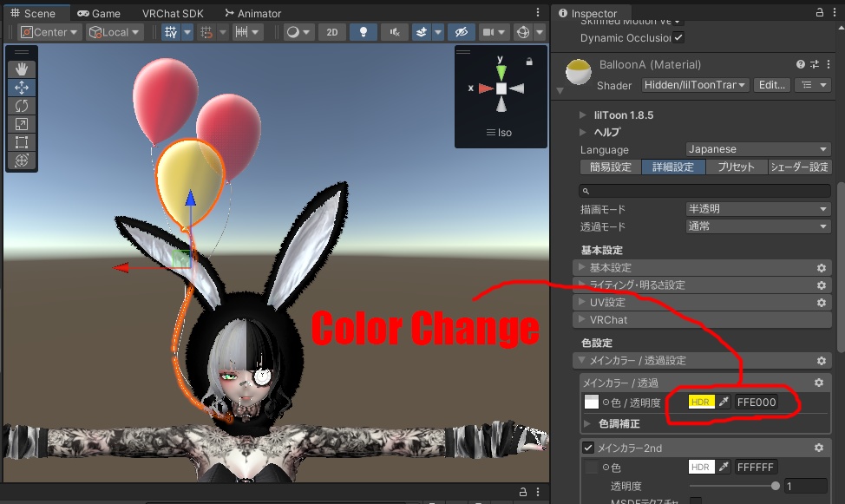Open 描画モード dropdown showing 半透明

(758, 208)
